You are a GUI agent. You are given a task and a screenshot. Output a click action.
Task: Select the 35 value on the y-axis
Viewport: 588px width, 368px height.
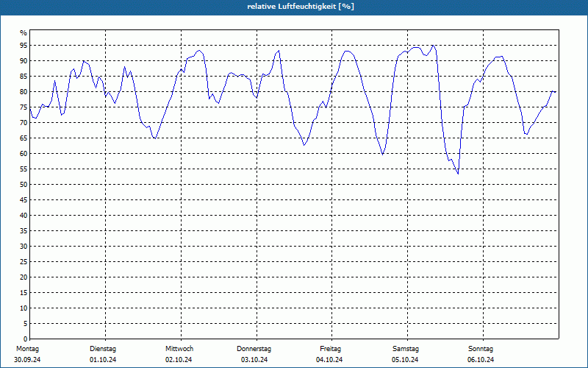(24, 231)
